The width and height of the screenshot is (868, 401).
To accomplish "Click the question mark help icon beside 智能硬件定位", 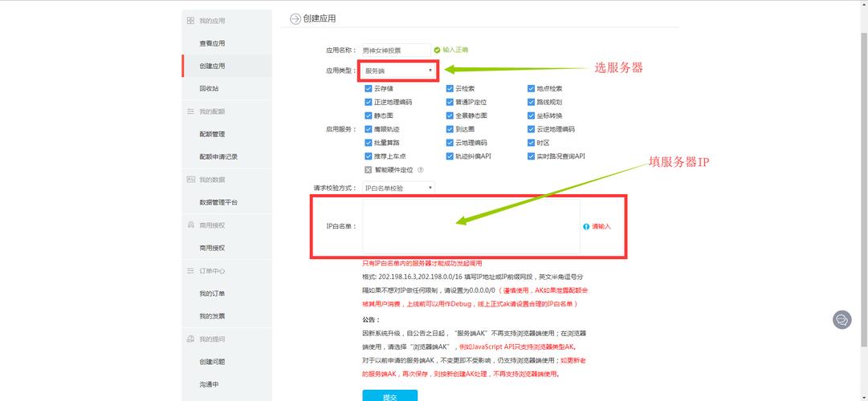I will coord(421,170).
